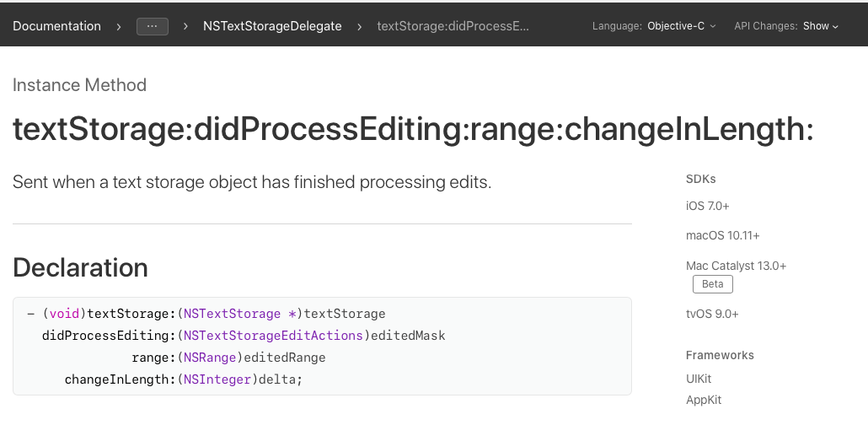Click the macOS 10.11+ SDK entry
The width and height of the screenshot is (868, 425).
coord(716,235)
